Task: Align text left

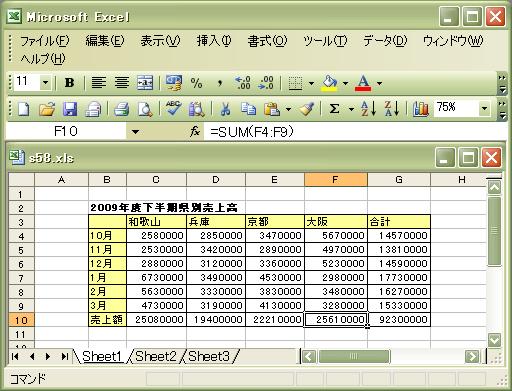Action: [x=99, y=82]
